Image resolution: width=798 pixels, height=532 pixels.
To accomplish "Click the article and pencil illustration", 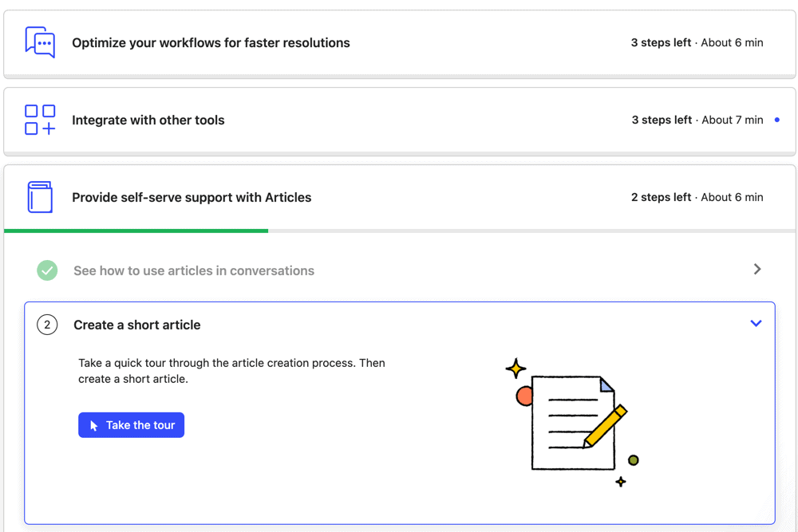I will (572, 423).
